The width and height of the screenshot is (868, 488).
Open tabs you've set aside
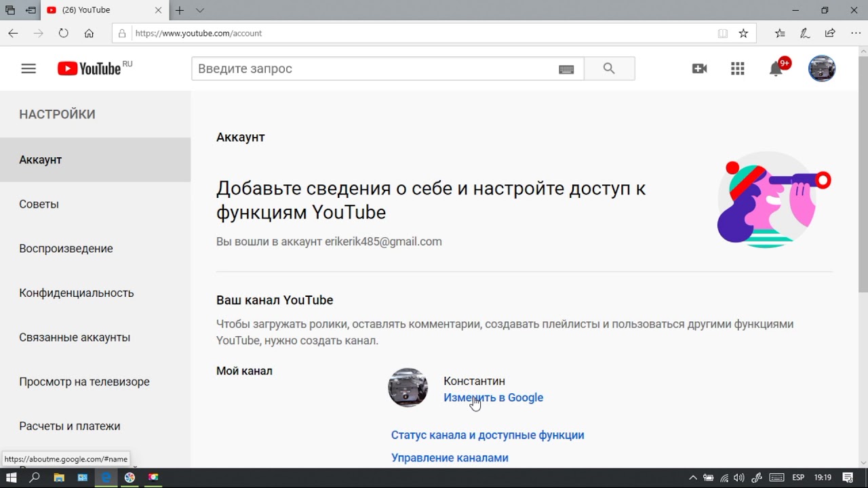10,10
